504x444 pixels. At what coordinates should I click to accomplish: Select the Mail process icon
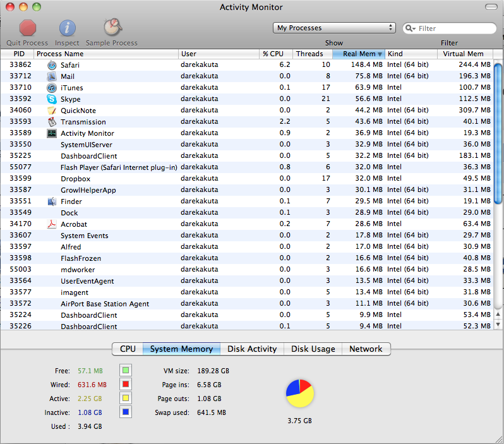(52, 76)
